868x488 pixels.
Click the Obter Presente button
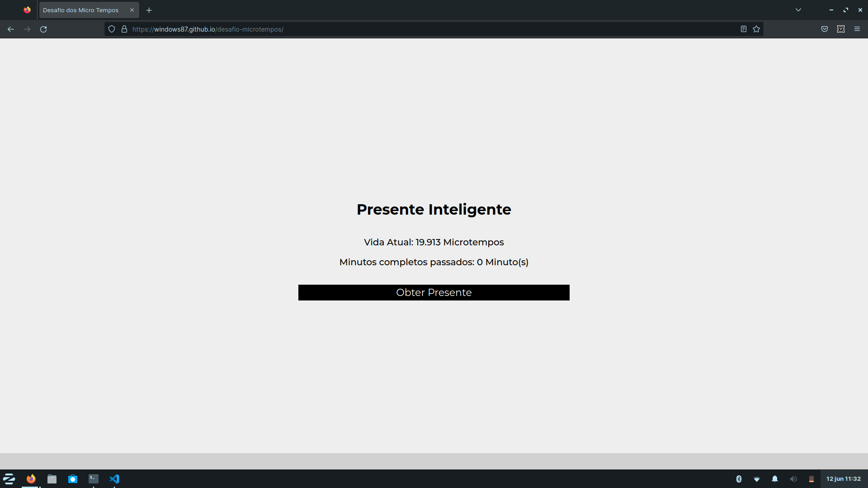[x=434, y=292]
